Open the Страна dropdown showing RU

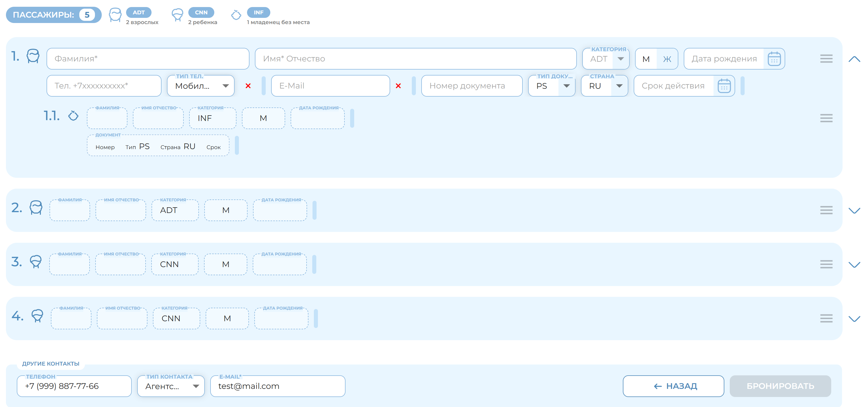tap(620, 86)
